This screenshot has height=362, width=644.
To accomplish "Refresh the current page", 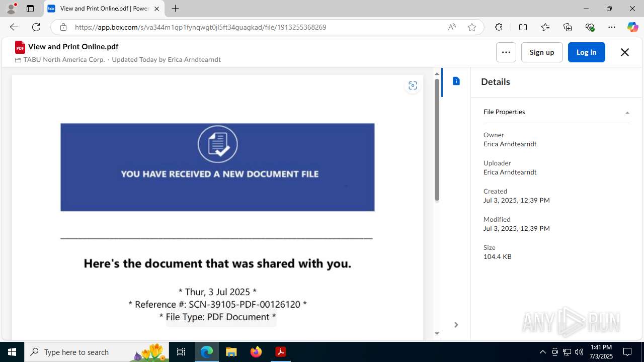I will point(36,27).
